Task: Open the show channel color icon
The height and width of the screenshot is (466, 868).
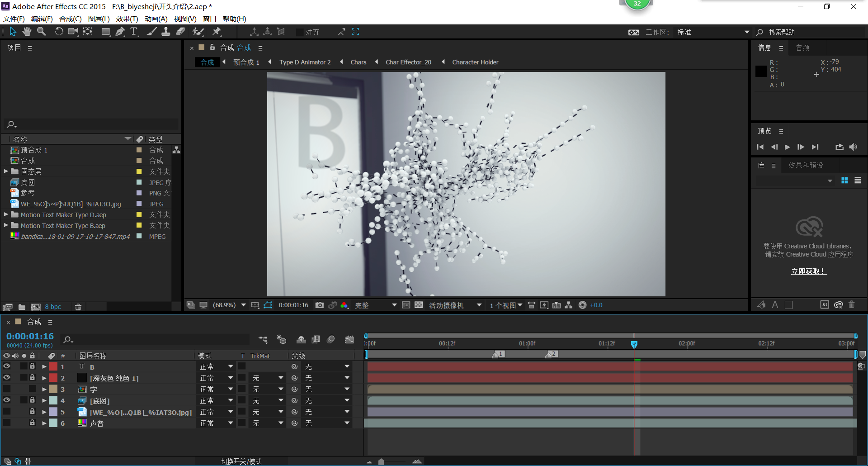Action: pyautogui.click(x=344, y=305)
